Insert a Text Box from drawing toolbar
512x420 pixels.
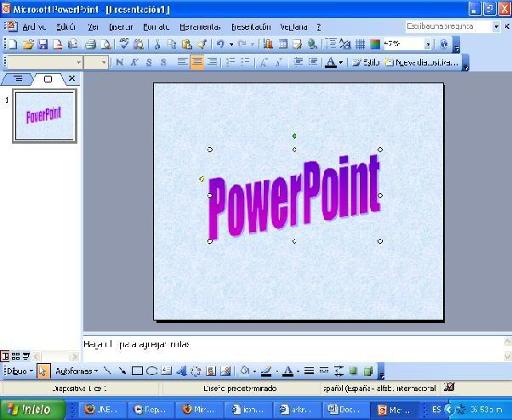pyautogui.click(x=167, y=371)
